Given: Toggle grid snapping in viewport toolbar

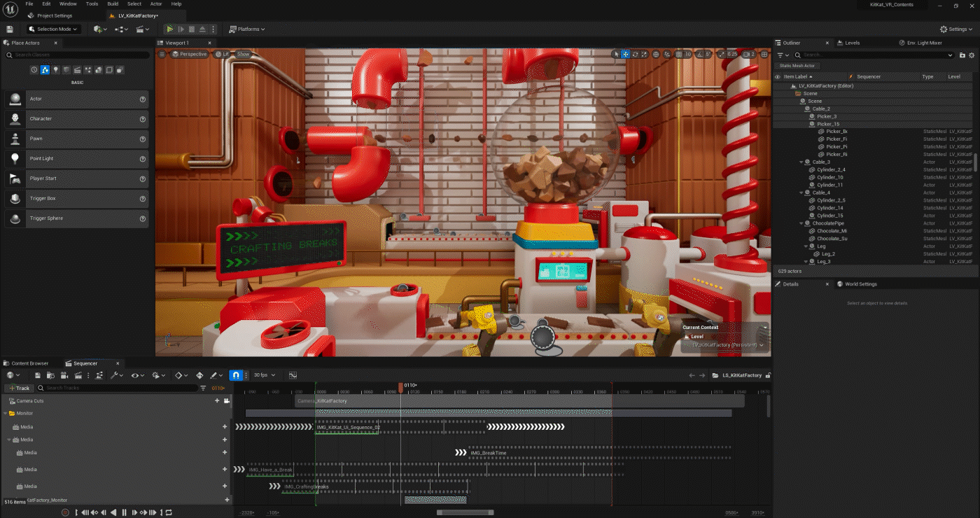Looking at the screenshot, I should (679, 54).
